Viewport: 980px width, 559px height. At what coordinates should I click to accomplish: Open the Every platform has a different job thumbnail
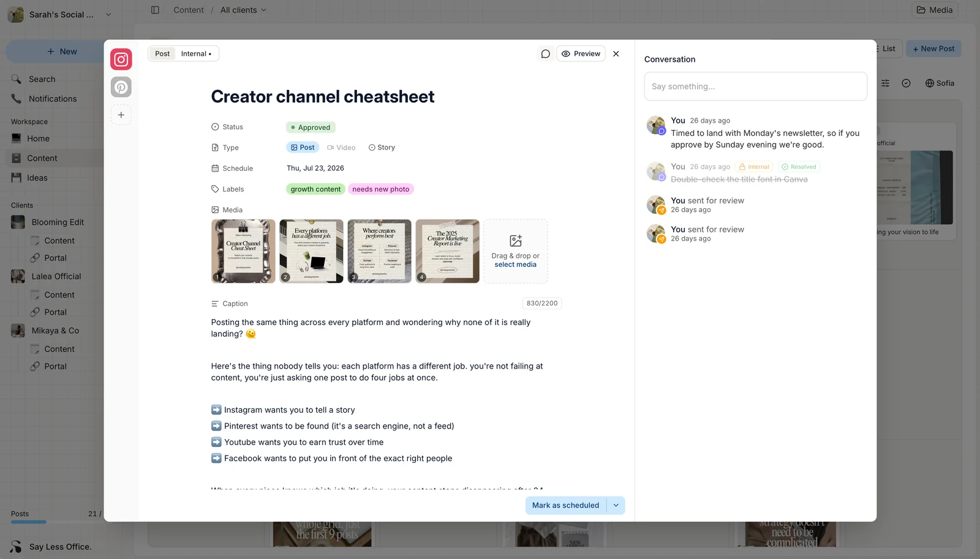coord(311,251)
